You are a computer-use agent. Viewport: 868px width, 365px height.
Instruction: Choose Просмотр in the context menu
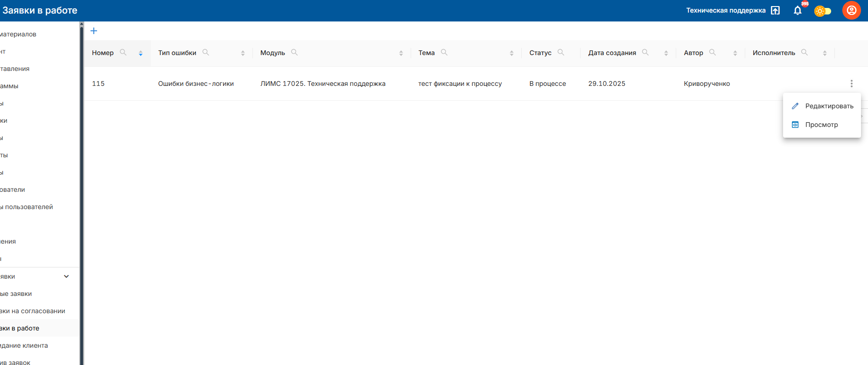click(x=821, y=125)
